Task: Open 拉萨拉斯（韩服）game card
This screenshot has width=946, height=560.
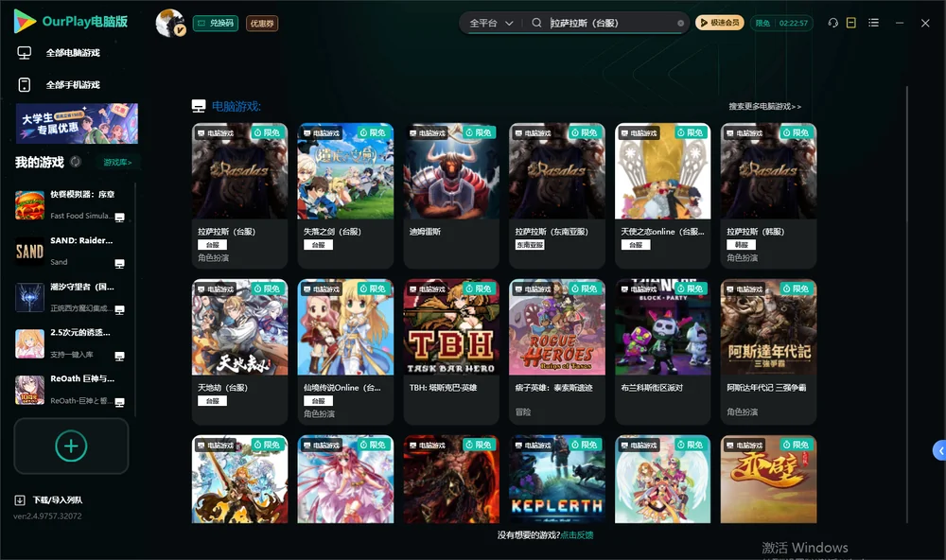Action: (x=768, y=196)
